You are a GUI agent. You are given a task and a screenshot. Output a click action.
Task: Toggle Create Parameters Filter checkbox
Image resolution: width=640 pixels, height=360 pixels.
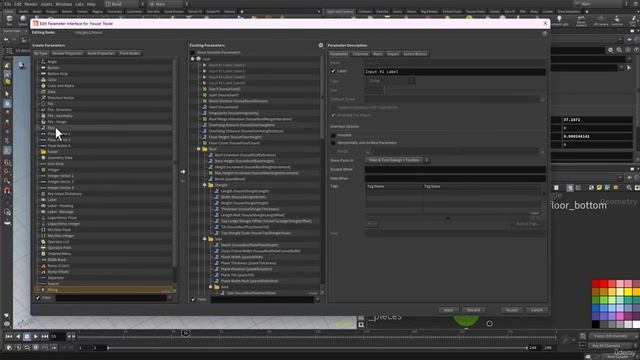38,298
